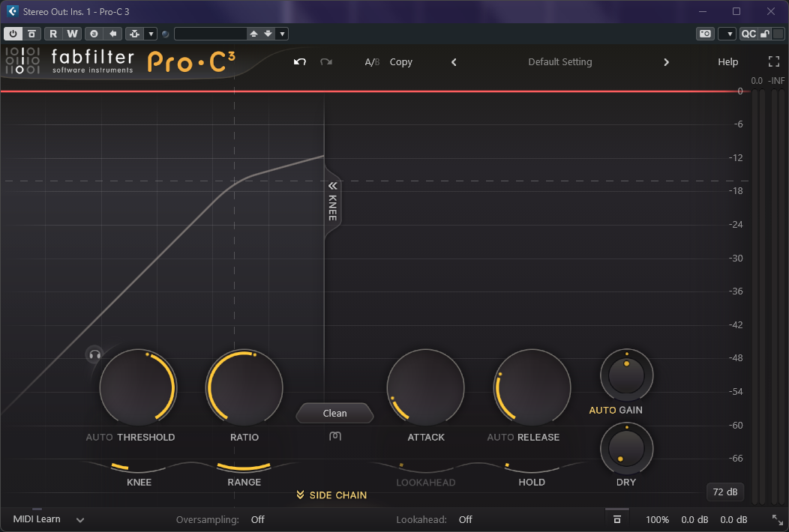The width and height of the screenshot is (789, 532).
Task: Enter full screen mode for Pro-C 3
Action: point(773,62)
